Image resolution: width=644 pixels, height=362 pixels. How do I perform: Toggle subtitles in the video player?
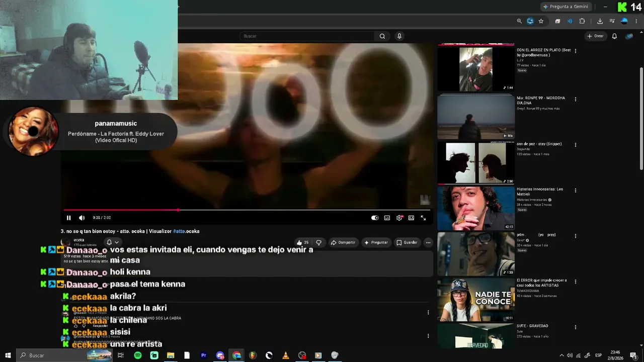[x=387, y=218]
